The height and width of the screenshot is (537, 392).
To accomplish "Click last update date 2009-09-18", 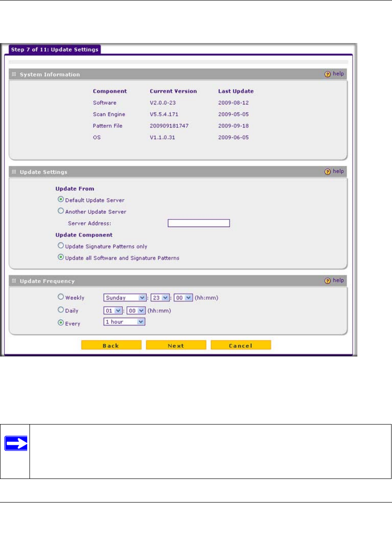I will (x=233, y=126).
